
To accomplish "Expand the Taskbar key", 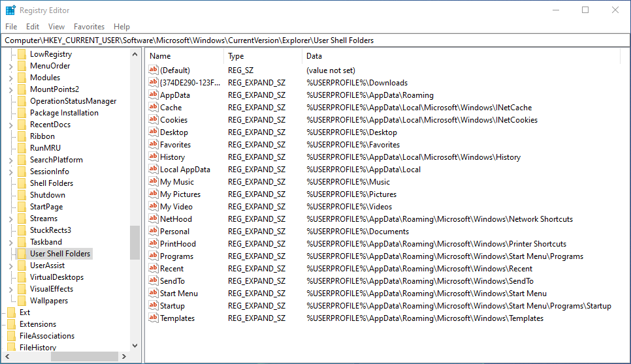I will [11, 242].
